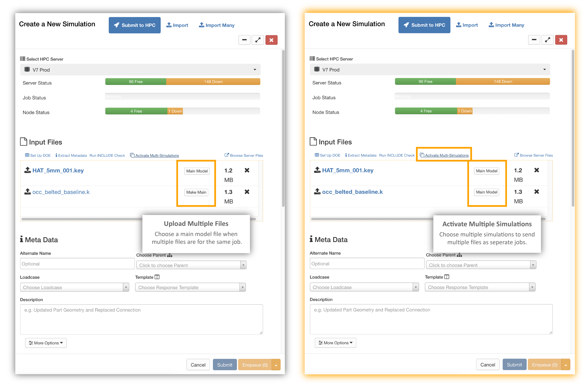
Task: Open Browse Server Files in left dialog
Action: 244,155
